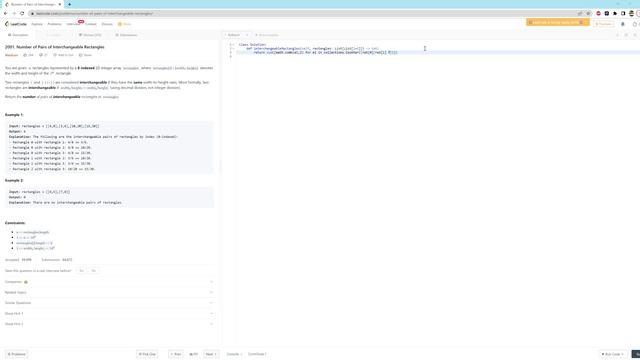The width and height of the screenshot is (640, 360).
Task: Click the premium study plan banner
Action: [x=557, y=22]
